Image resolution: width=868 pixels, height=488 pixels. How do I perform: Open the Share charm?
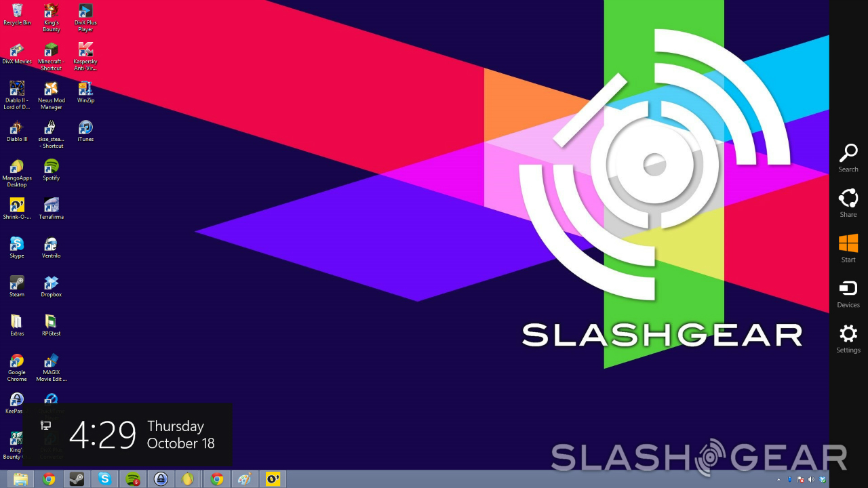point(848,203)
